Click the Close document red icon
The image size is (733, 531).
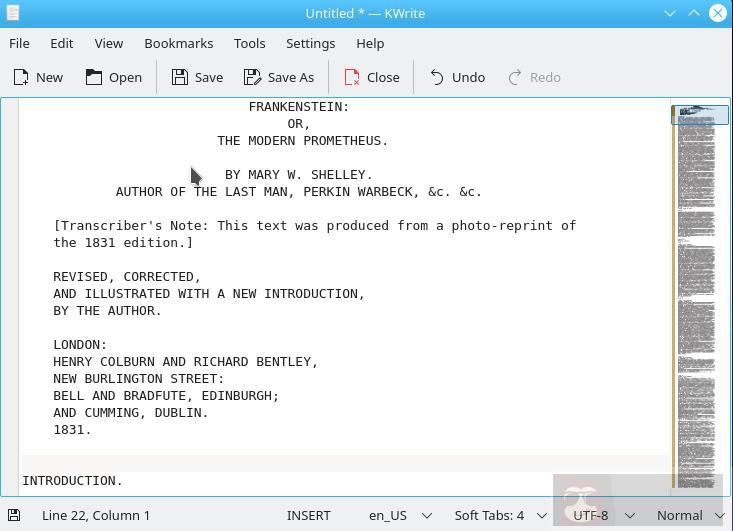coord(352,77)
